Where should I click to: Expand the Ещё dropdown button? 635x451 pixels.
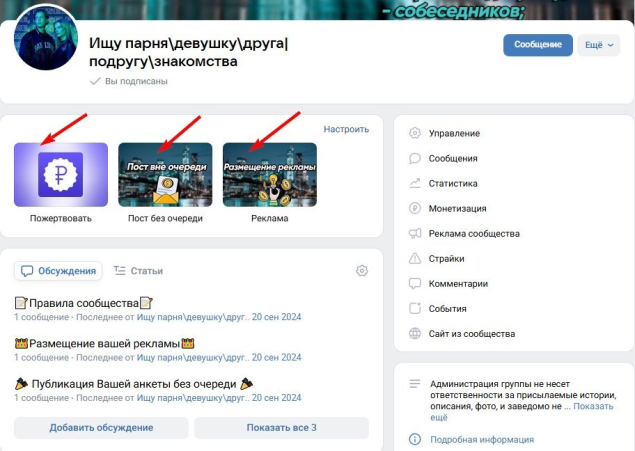tap(599, 45)
